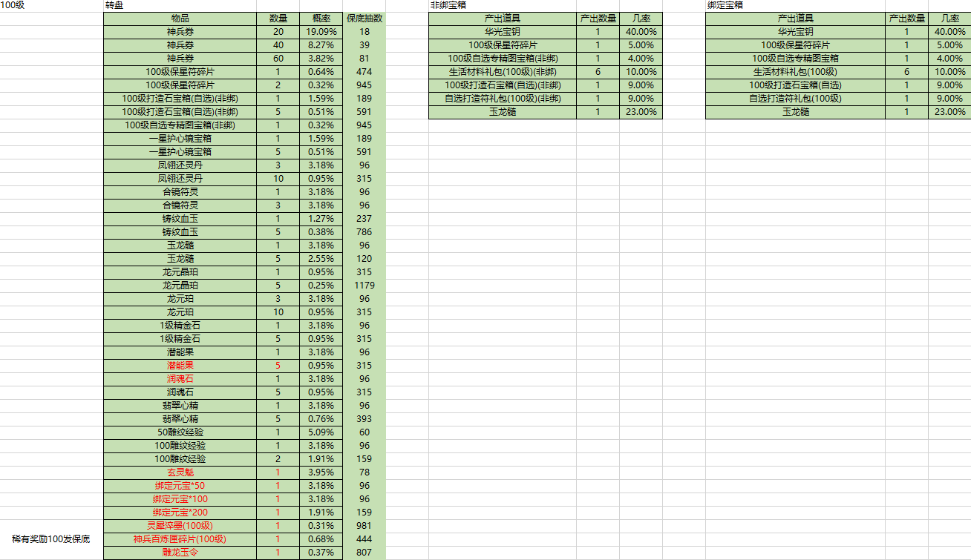Screen dimensions: 971x560
Task: Click the 3.95% probability cell
Action: (x=321, y=472)
